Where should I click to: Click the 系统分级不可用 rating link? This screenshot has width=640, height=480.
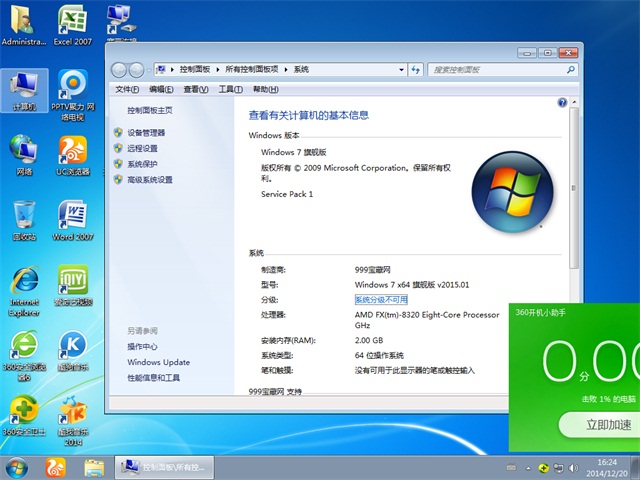(381, 300)
